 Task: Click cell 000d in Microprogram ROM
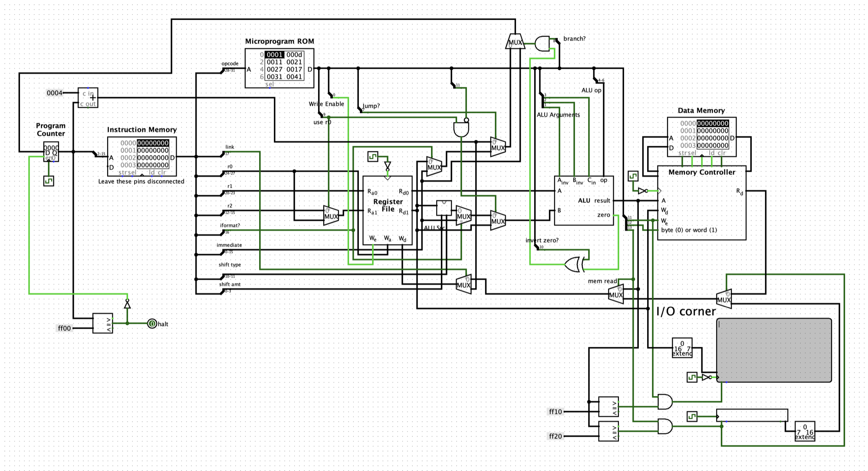294,55
